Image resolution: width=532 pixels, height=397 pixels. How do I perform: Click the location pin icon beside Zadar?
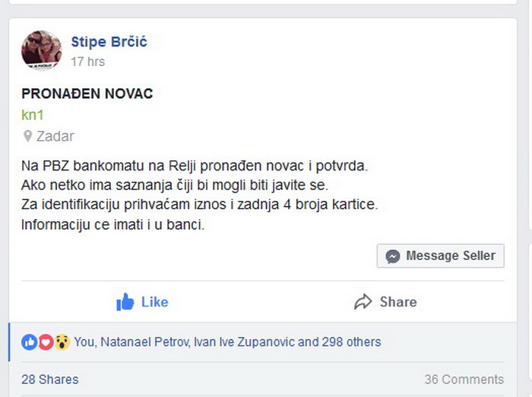pyautogui.click(x=27, y=136)
